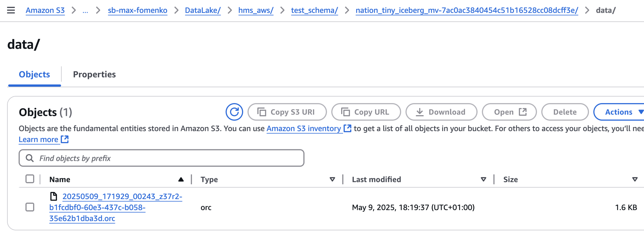Toggle the select-all objects checkbox
This screenshot has width=644, height=232.
pos(30,179)
